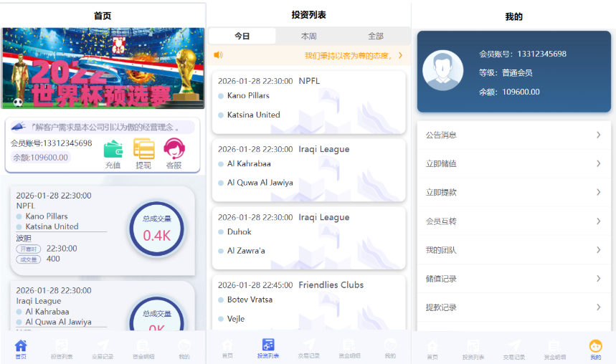Tap 交易记录 icon in middle screen navbar

coord(309,345)
